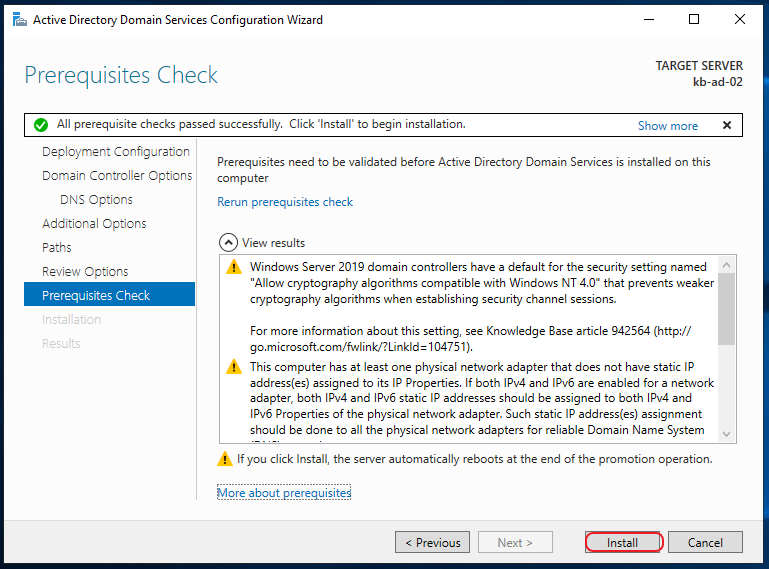Viewport: 769px width, 569px height.
Task: Click the 'All prerequisite checks passed successfully' message
Action: 169,124
